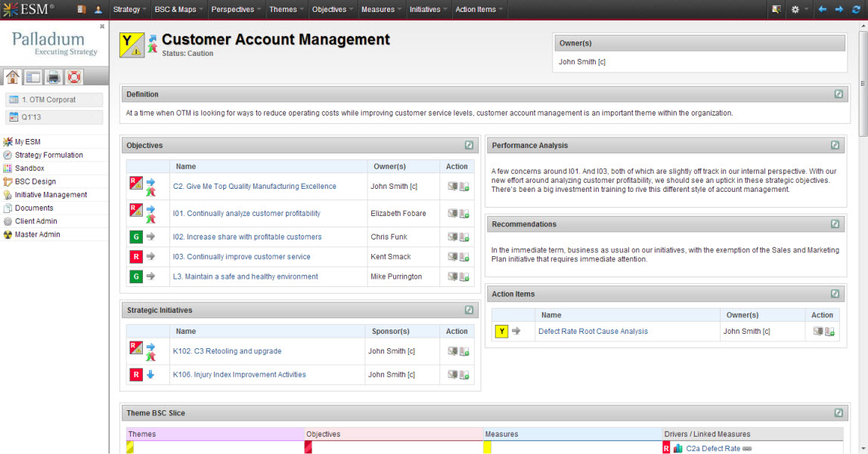Click the door/logout icon near ESM logo
Screen dimensions: 868x454
point(82,9)
